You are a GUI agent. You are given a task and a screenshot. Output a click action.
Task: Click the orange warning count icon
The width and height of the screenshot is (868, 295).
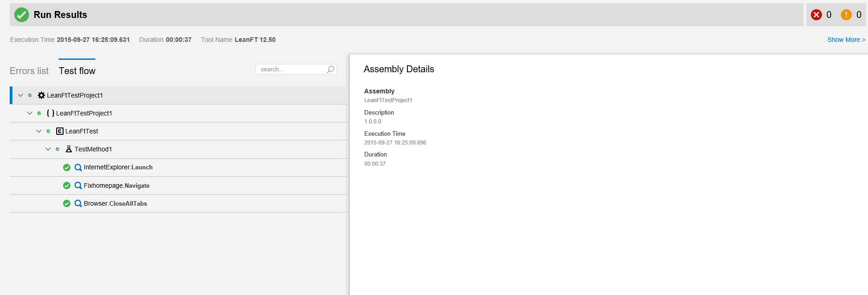pyautogui.click(x=846, y=15)
